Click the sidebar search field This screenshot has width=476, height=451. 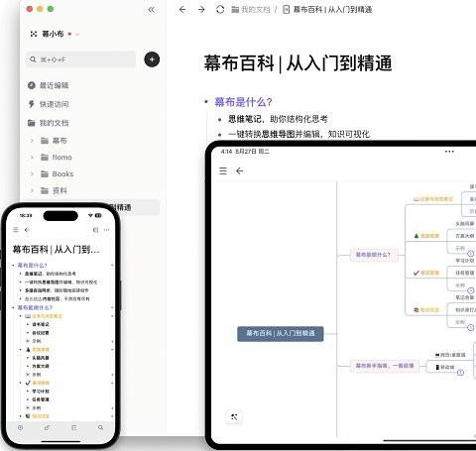coord(80,59)
